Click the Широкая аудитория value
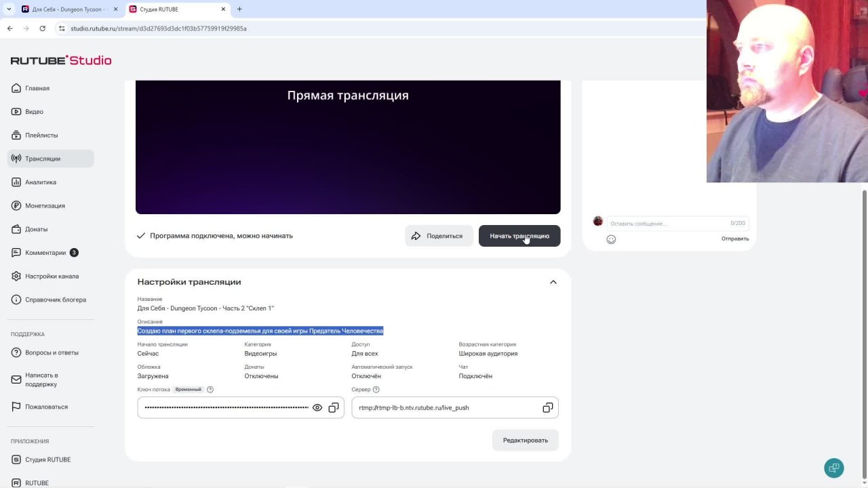The height and width of the screenshot is (488, 868). [x=488, y=354]
